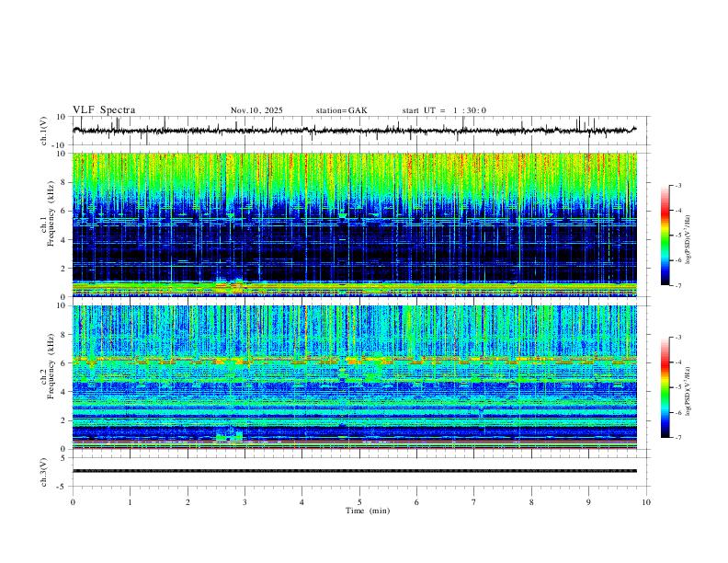Select the date text "Nov.10, 2025"
The image size is (728, 563).
(256, 110)
